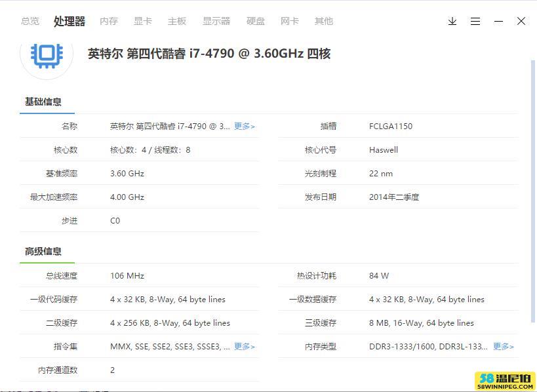
Task: Select the 处理器 tab
Action: (x=70, y=21)
